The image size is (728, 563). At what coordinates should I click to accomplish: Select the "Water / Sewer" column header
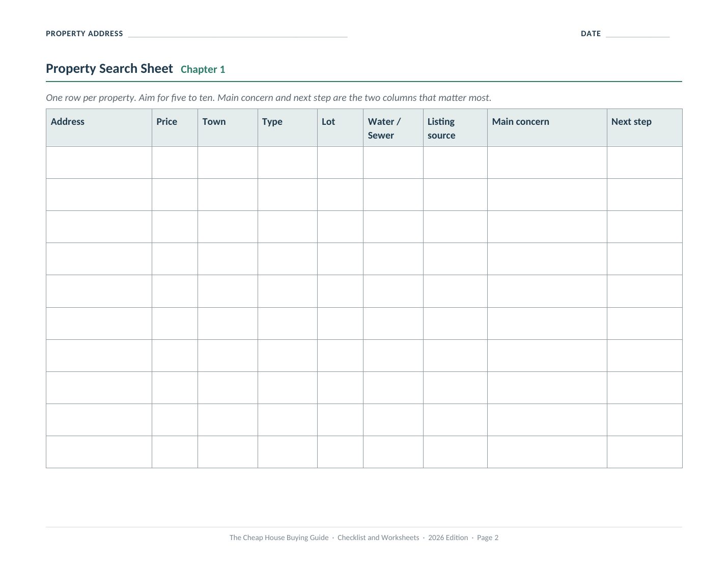tap(393, 128)
